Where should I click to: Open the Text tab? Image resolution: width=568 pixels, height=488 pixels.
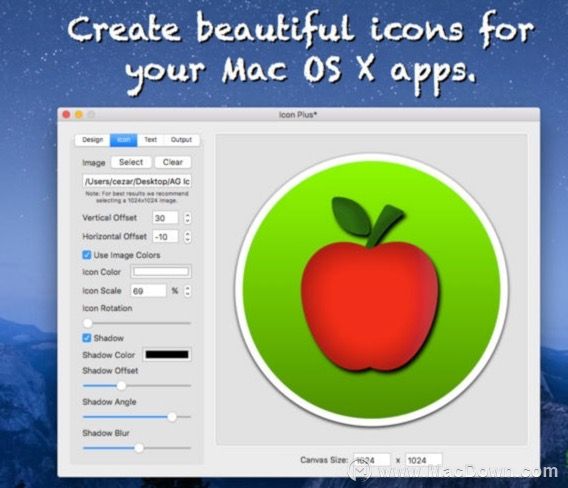[x=151, y=140]
